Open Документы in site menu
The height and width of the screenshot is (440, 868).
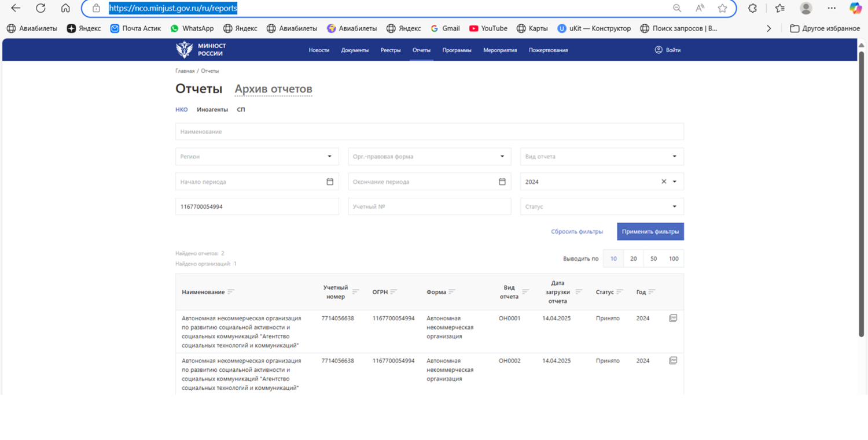355,50
